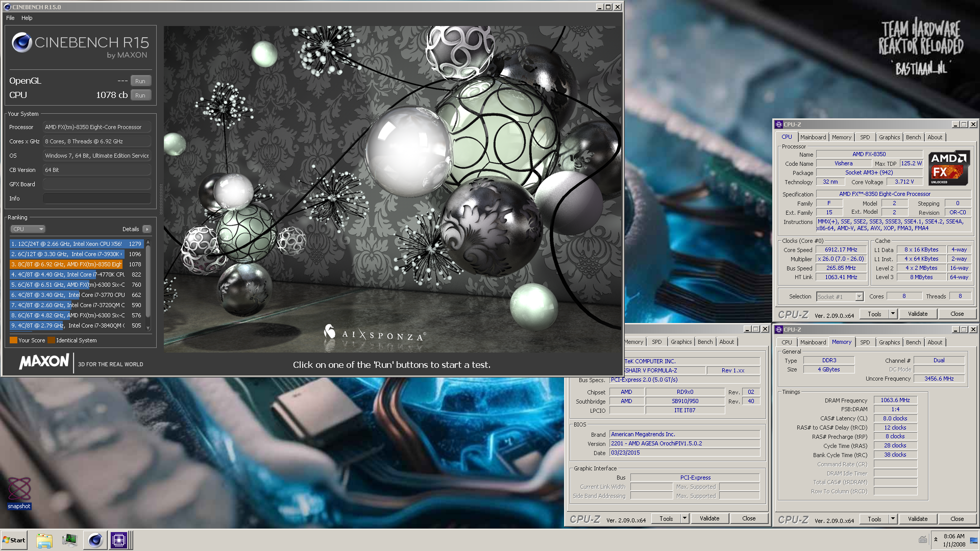The width and height of the screenshot is (980, 551).
Task: Open the CPU ranking type dropdown
Action: tap(28, 229)
